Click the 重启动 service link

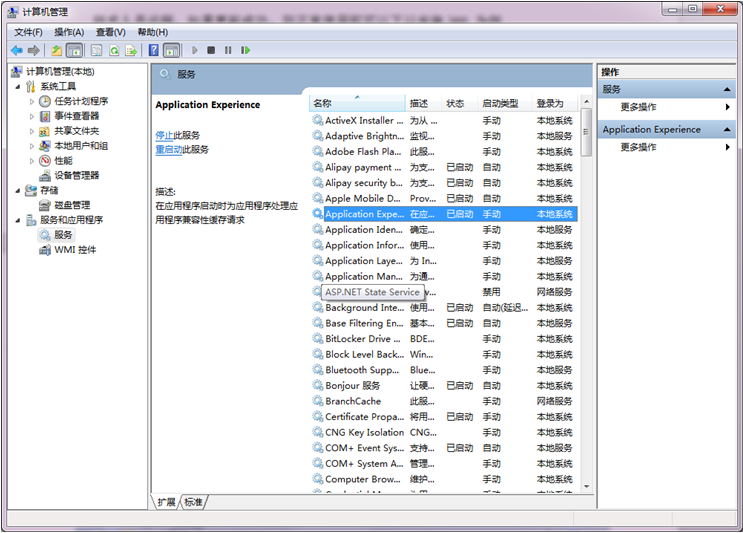[x=168, y=149]
